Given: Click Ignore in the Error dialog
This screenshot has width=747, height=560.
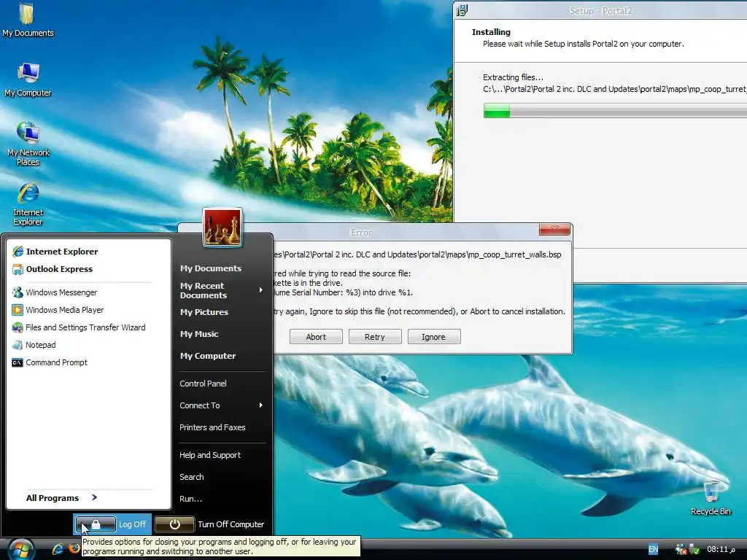Looking at the screenshot, I should click(x=433, y=337).
